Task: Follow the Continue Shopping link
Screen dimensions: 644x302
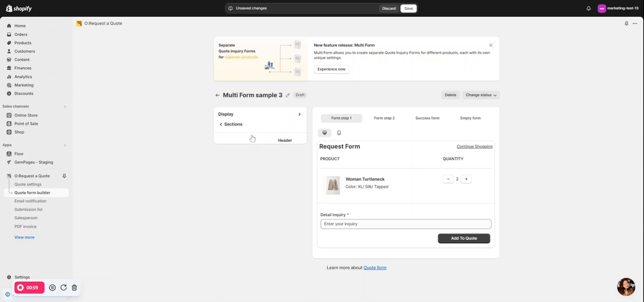Action: 474,147
